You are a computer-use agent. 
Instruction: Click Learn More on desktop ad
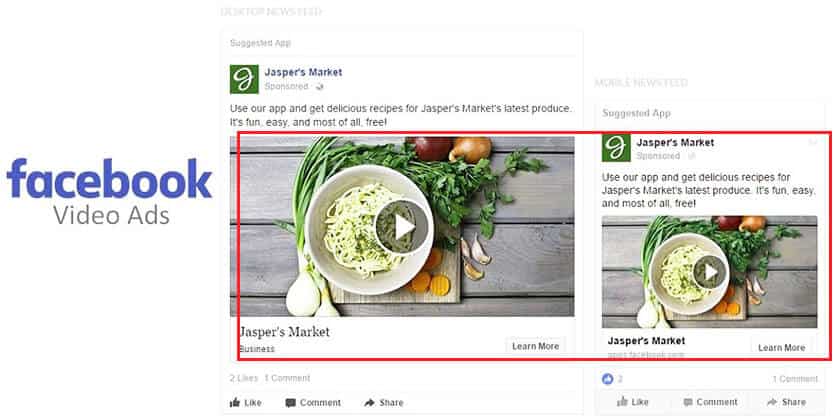[535, 346]
